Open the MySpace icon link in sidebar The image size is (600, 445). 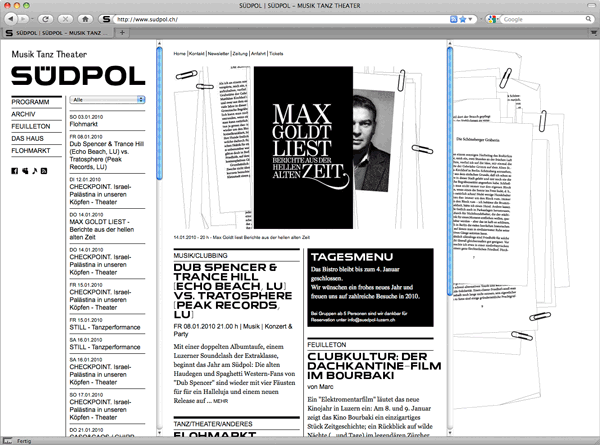point(25,171)
